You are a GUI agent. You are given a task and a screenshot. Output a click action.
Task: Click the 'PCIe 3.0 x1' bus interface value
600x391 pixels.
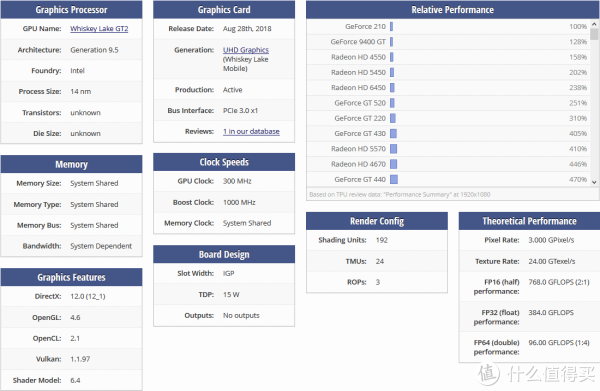(x=240, y=111)
